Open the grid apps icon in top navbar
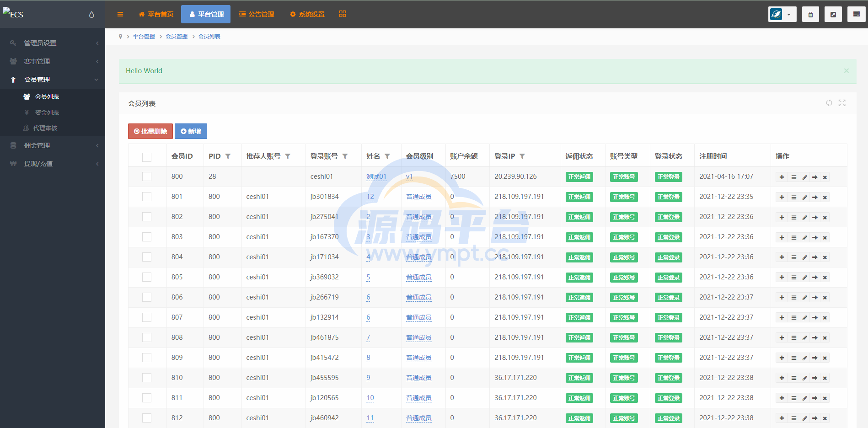This screenshot has width=868, height=428. click(343, 14)
